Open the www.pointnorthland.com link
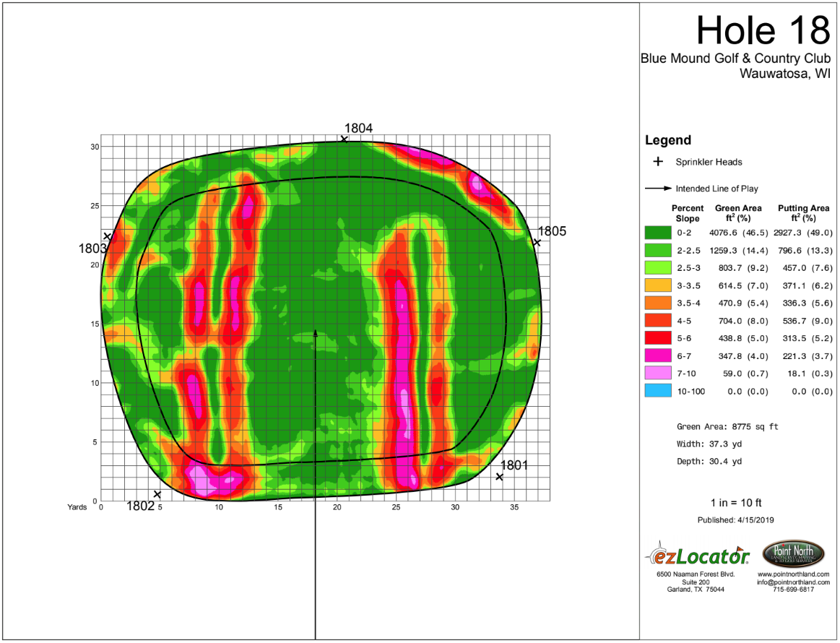840x643 pixels. [793, 574]
